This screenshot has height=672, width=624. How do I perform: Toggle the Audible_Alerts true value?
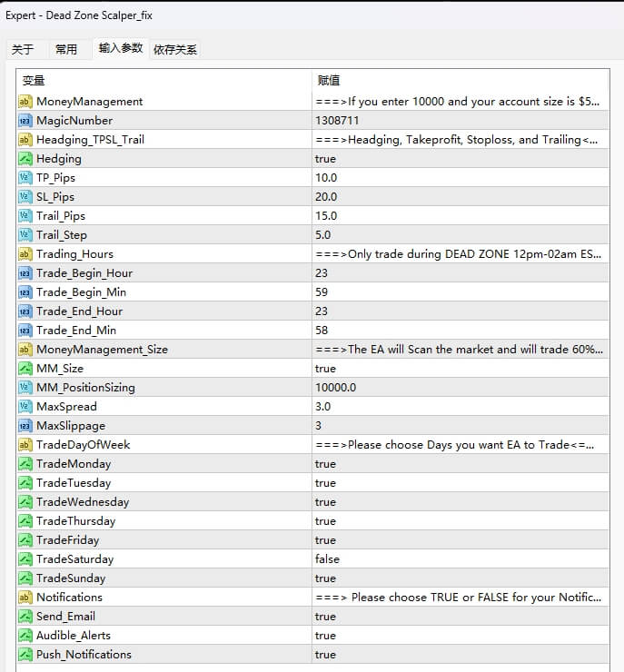pos(325,636)
